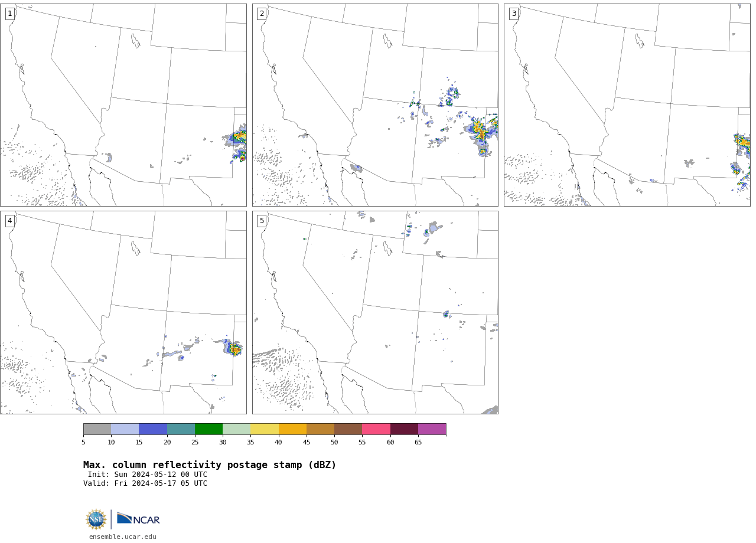Click the yellow 35-40 dBZ swatch
The width and height of the screenshot is (756, 543).
point(265,429)
